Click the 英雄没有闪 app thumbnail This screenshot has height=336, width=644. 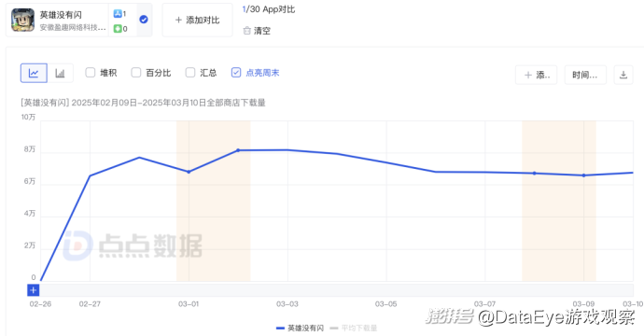coord(22,20)
